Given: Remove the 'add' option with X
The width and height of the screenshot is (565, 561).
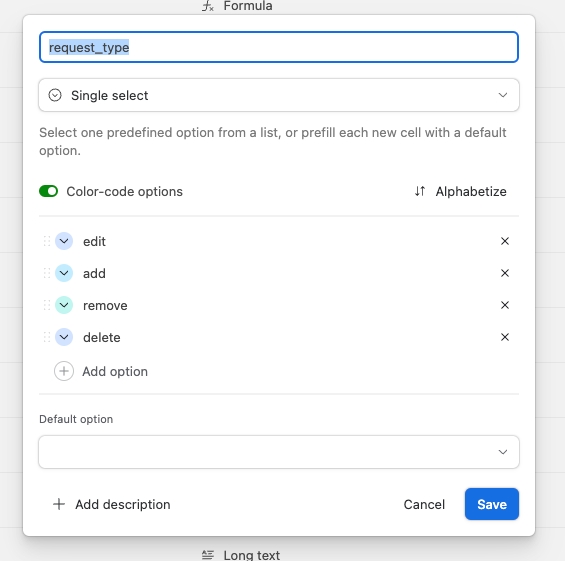Looking at the screenshot, I should (x=504, y=273).
